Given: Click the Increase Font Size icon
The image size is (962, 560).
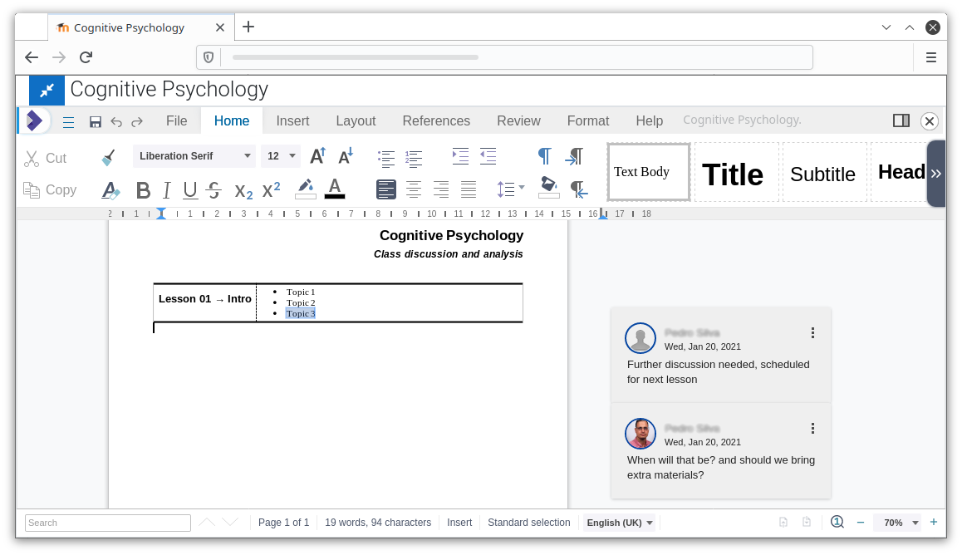Looking at the screenshot, I should pyautogui.click(x=317, y=156).
